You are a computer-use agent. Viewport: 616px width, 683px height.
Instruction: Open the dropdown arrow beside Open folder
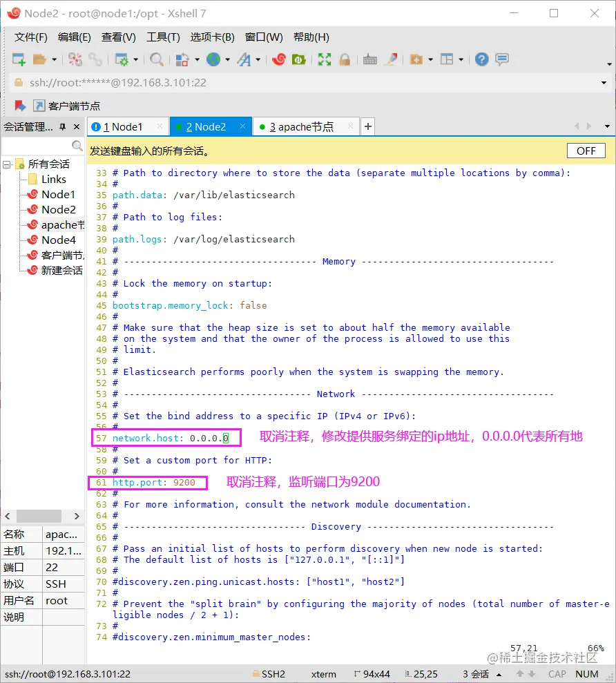click(54, 59)
